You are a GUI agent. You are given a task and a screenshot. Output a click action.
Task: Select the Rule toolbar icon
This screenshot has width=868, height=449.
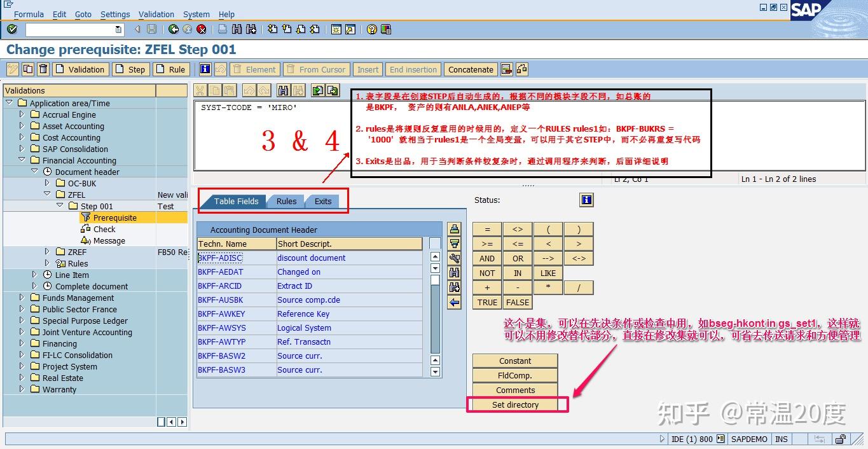[171, 69]
